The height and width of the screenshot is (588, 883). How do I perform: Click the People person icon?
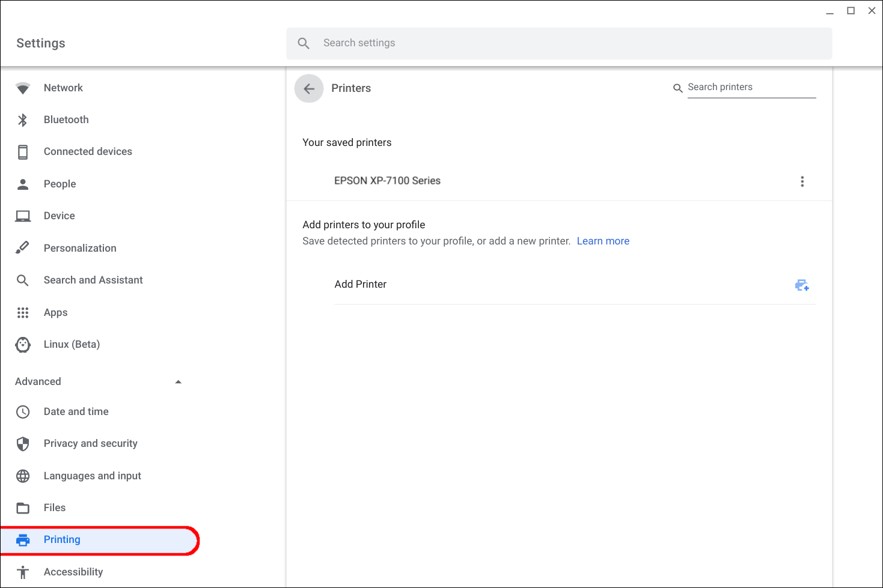pos(23,184)
